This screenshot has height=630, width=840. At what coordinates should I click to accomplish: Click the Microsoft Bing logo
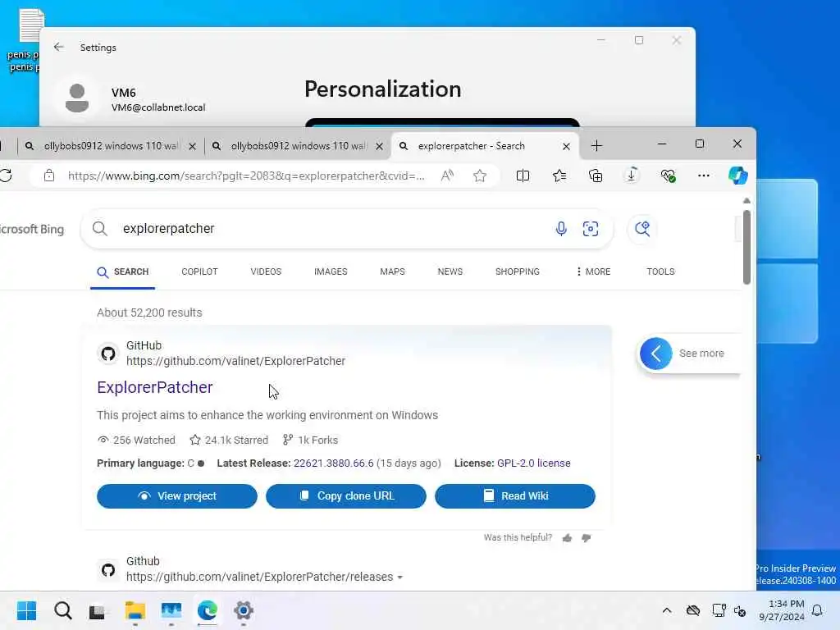32,229
